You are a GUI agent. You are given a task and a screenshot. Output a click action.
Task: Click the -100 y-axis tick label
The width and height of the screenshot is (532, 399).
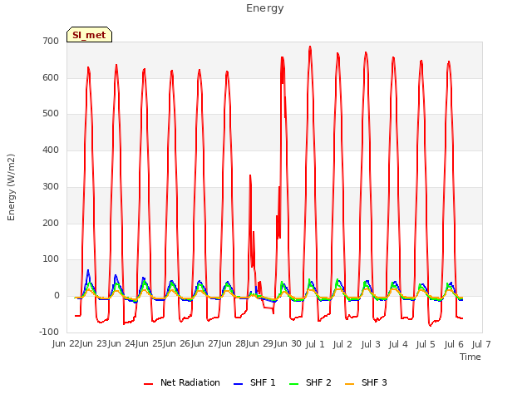tap(49, 332)
